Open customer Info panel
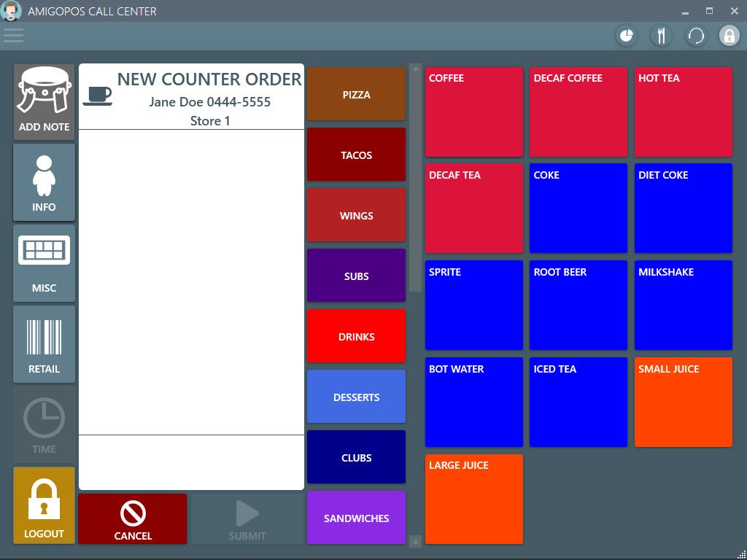Image resolution: width=747 pixels, height=560 pixels. click(44, 182)
